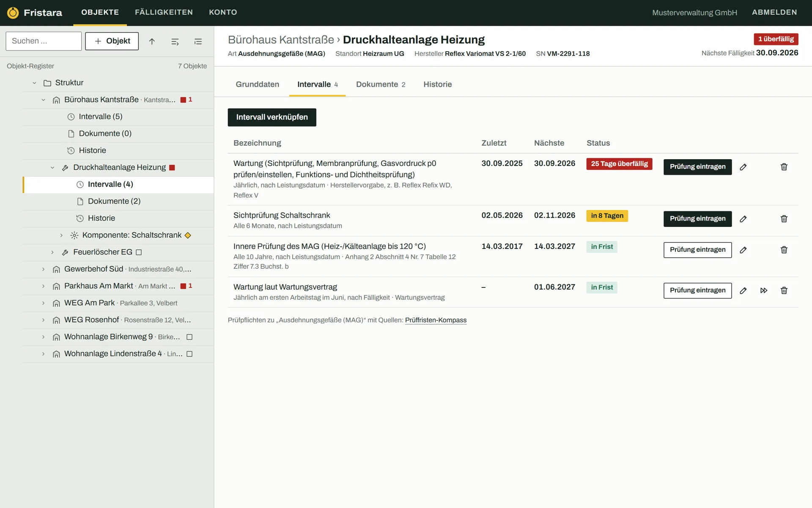Edit the Sichtprüfung Schaltschrank interval pencil icon
The image size is (812, 508).
coord(743,219)
